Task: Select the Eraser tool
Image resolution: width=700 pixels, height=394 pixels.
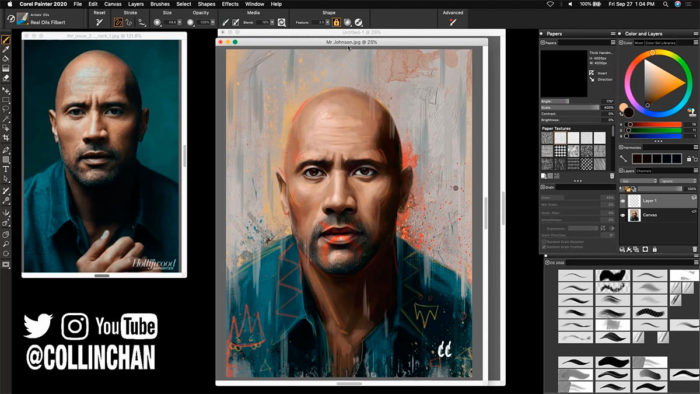Action: click(6, 78)
